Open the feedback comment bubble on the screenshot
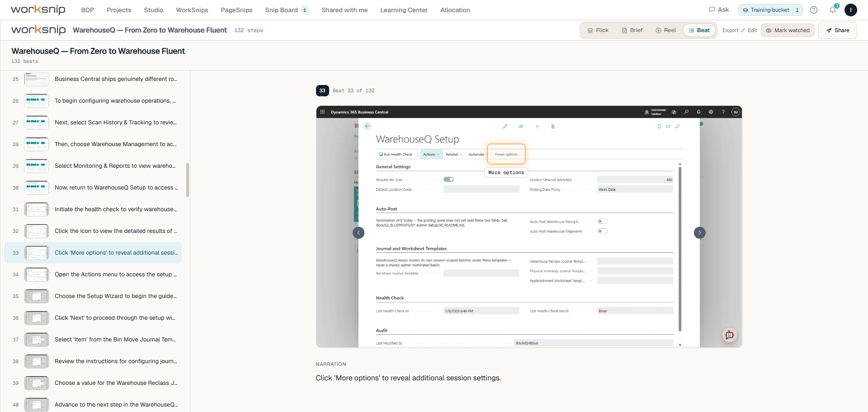 [x=729, y=335]
